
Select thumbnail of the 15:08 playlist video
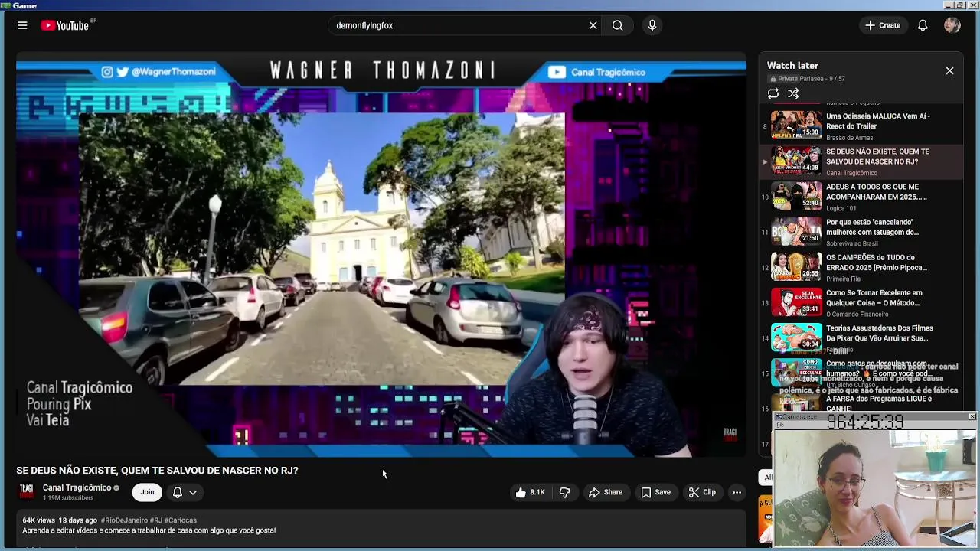(x=796, y=125)
